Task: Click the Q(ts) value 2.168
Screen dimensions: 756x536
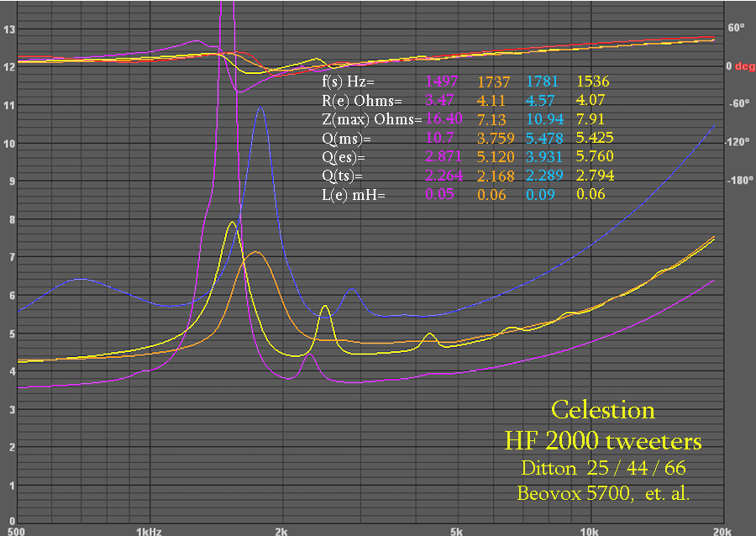Action: (496, 176)
